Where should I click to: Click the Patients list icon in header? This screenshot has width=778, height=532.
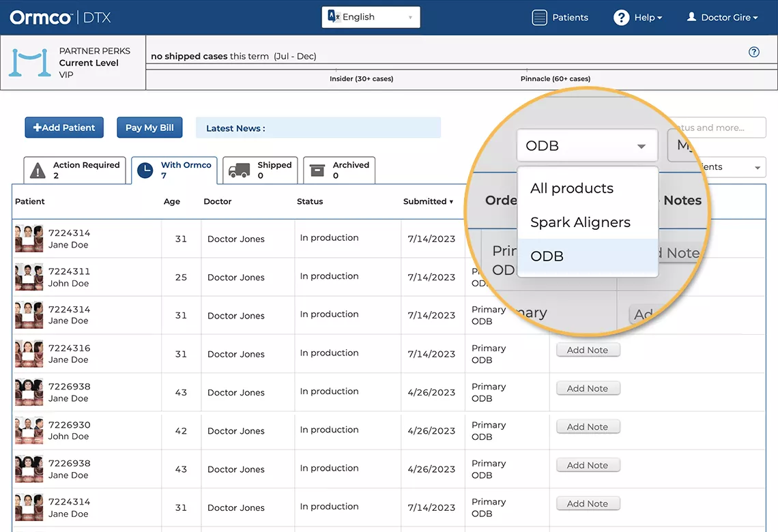point(539,18)
